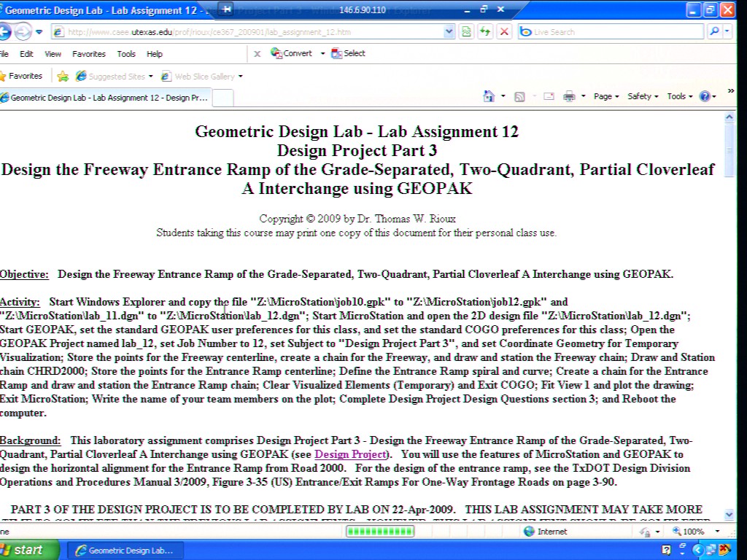Follow the Design Project hyperlink

350,454
